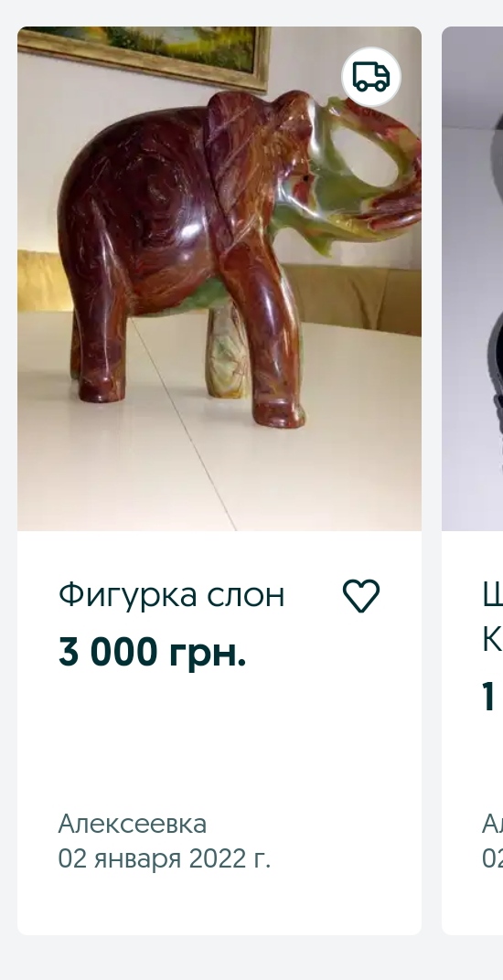
Task: Click the delivery truck icon on elephant photo
Action: coord(371,77)
